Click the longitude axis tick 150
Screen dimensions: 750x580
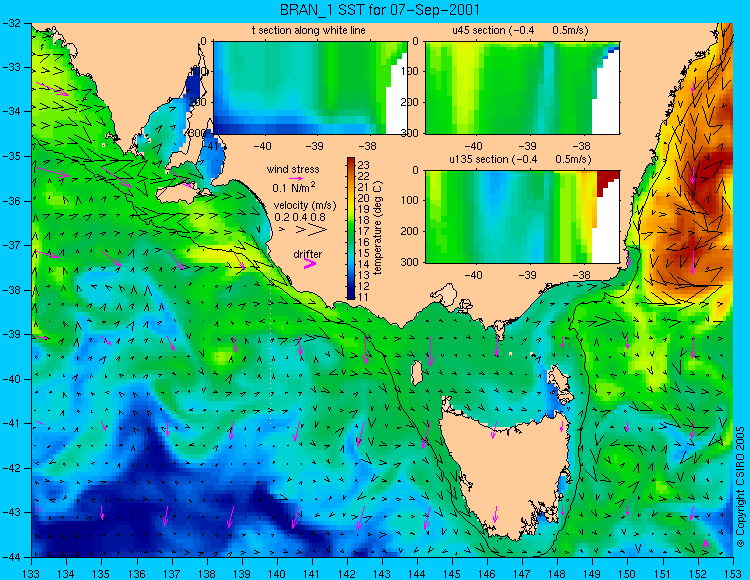[x=628, y=574]
